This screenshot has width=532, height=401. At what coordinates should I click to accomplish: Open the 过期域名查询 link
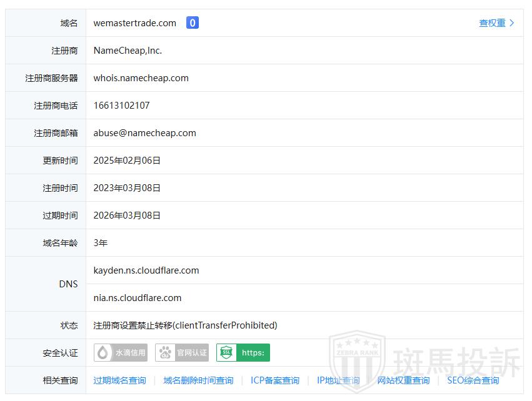pos(119,380)
